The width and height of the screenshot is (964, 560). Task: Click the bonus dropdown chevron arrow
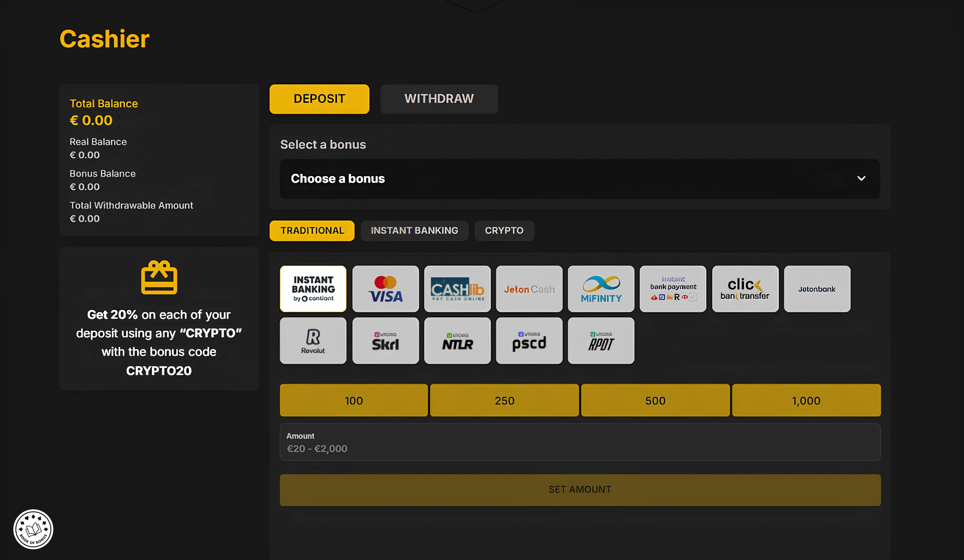point(861,178)
